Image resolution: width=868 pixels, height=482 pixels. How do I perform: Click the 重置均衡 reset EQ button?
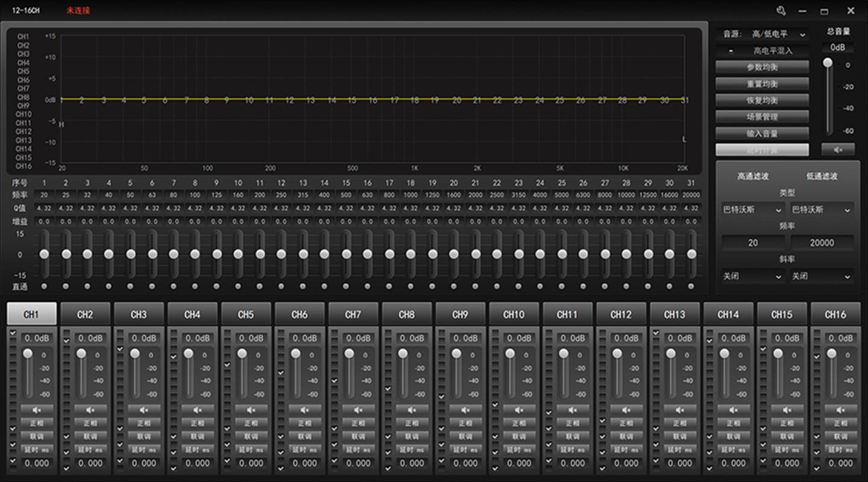[x=763, y=84]
